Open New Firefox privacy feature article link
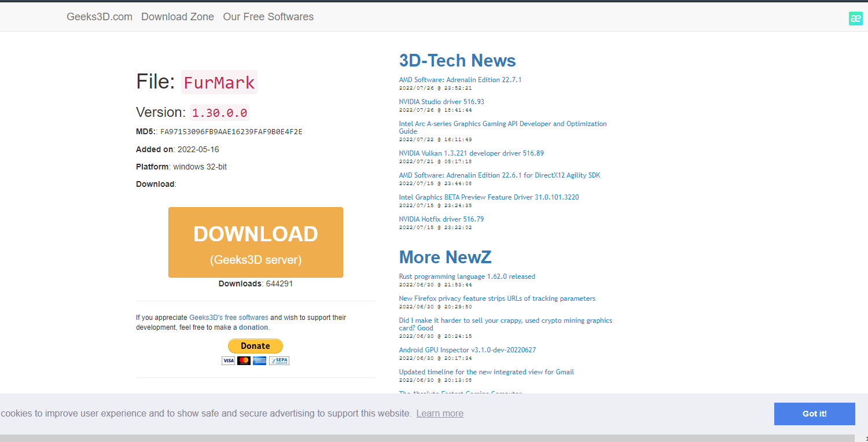The image size is (868, 442). point(497,299)
